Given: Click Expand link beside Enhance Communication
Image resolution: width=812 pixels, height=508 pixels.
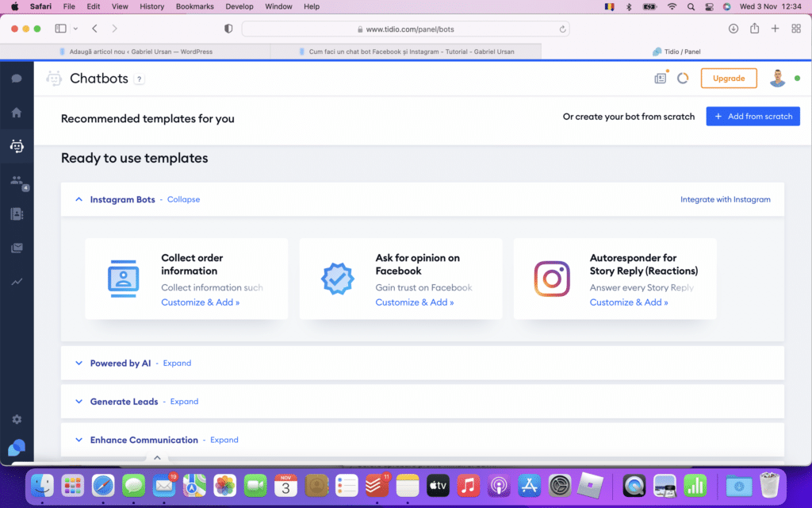Looking at the screenshot, I should click(224, 440).
